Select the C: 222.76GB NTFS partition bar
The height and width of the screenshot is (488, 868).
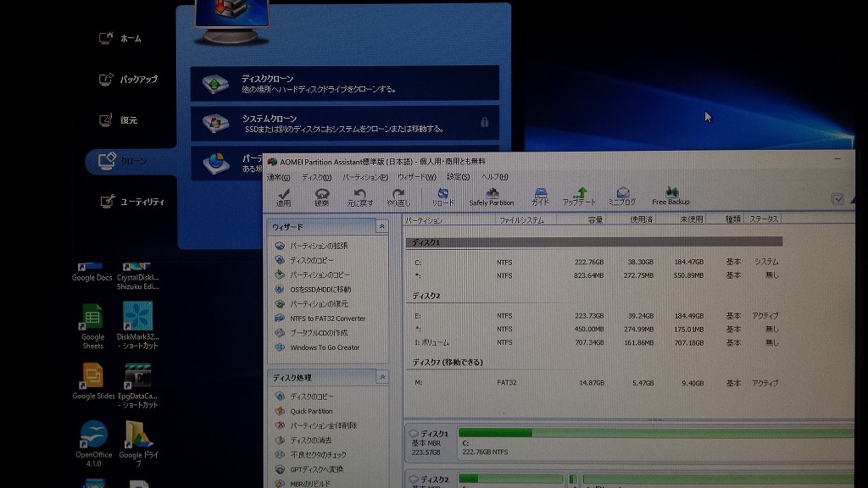656,442
